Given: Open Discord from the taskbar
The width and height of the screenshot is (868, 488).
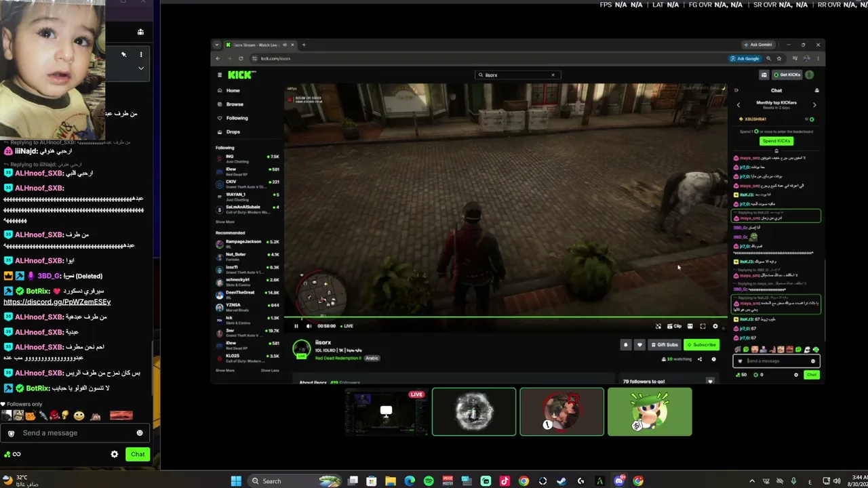Looking at the screenshot, I should [619, 481].
